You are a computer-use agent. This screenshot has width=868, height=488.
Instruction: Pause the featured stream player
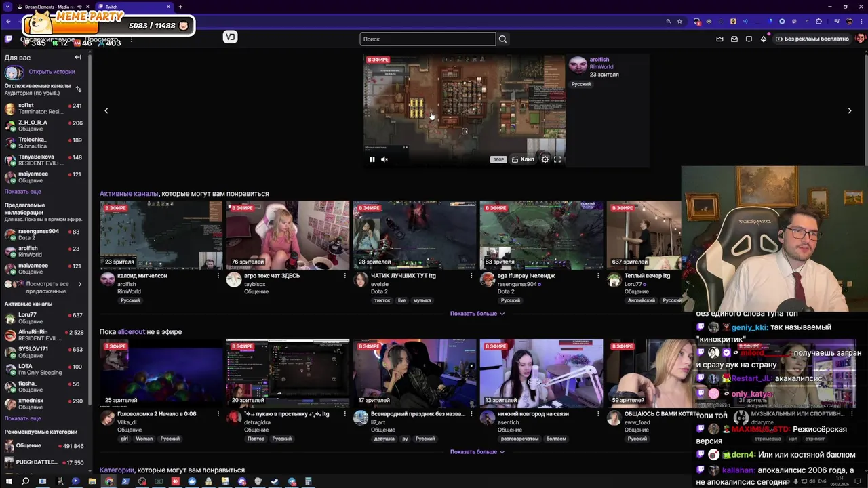click(x=372, y=159)
